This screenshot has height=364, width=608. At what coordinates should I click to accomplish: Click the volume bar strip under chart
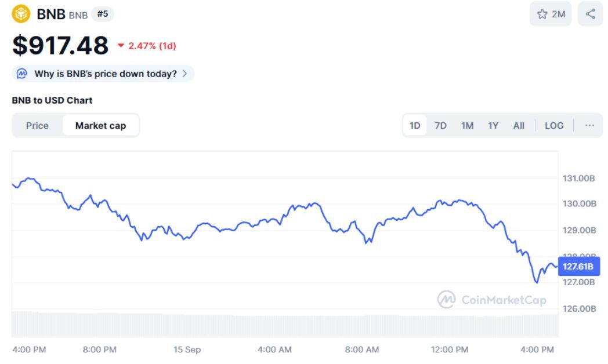coord(284,325)
